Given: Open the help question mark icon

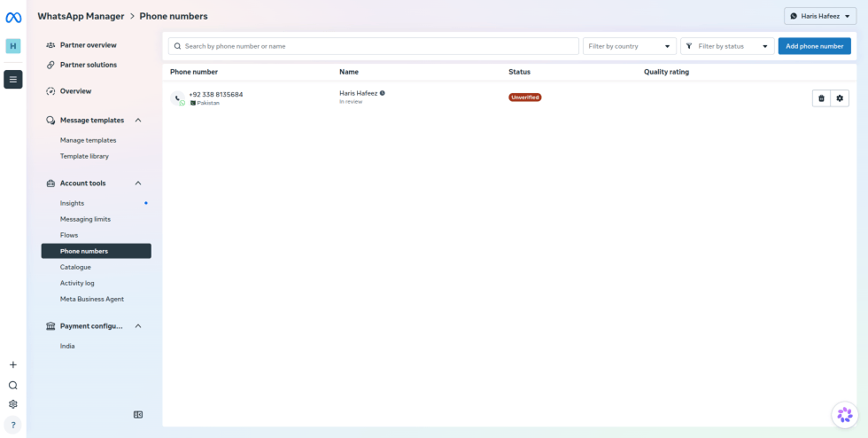Looking at the screenshot, I should (13, 426).
